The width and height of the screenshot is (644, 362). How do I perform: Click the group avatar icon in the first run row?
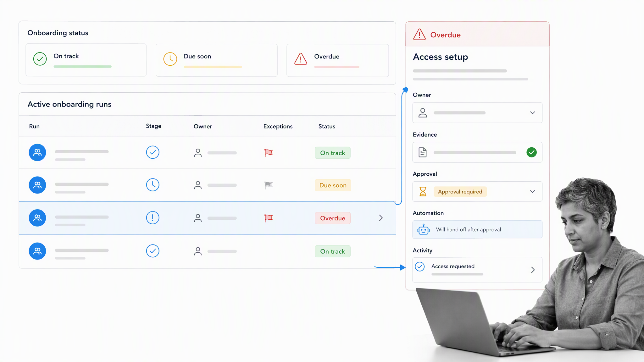click(x=37, y=152)
